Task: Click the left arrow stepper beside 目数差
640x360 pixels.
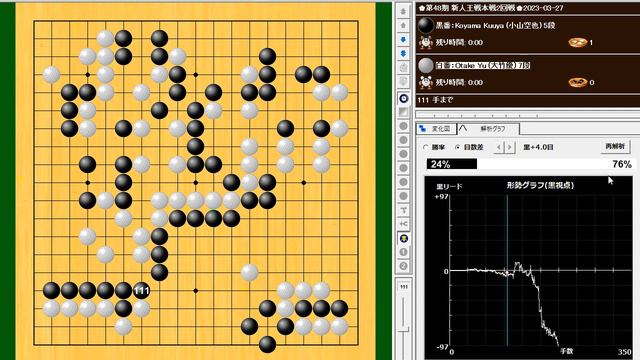Action: tap(499, 147)
